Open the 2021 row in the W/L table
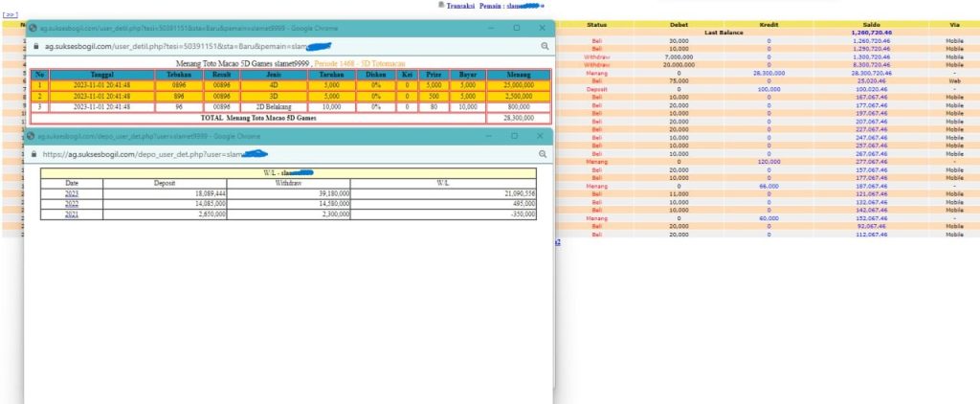 click(x=72, y=215)
